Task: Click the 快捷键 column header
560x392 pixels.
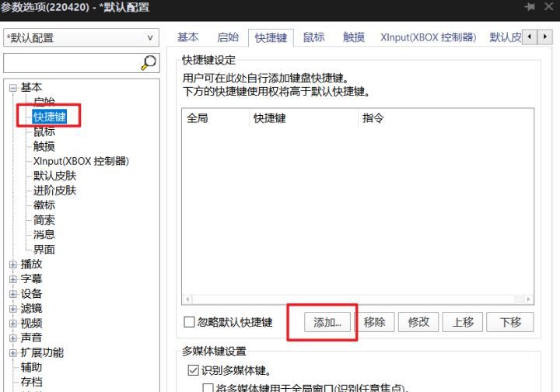Action: pos(303,118)
